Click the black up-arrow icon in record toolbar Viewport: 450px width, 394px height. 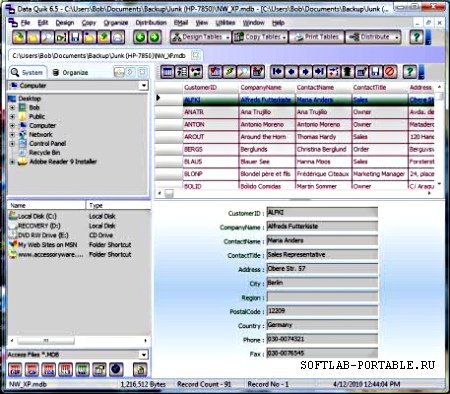347,72
